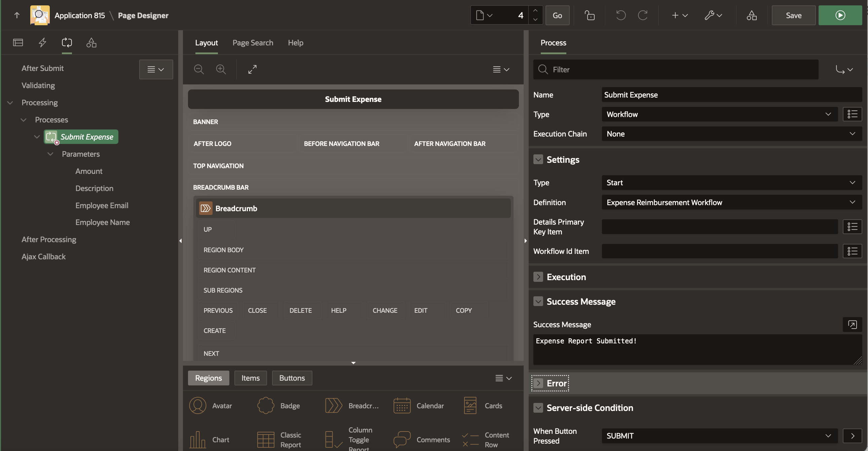
Task: Open the When Button Pressed SUBMIT dropdown
Action: [x=719, y=436]
